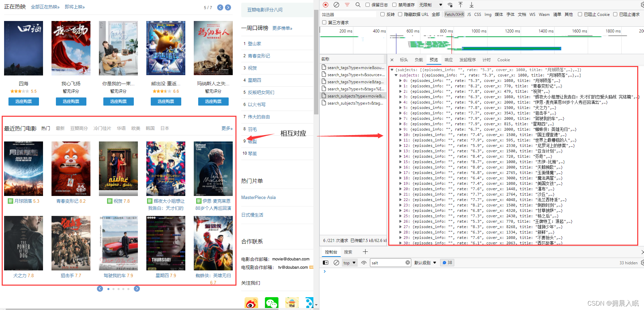The image size is (644, 310).
Task: Collapse root JSON object in preview
Action: tap(392, 70)
